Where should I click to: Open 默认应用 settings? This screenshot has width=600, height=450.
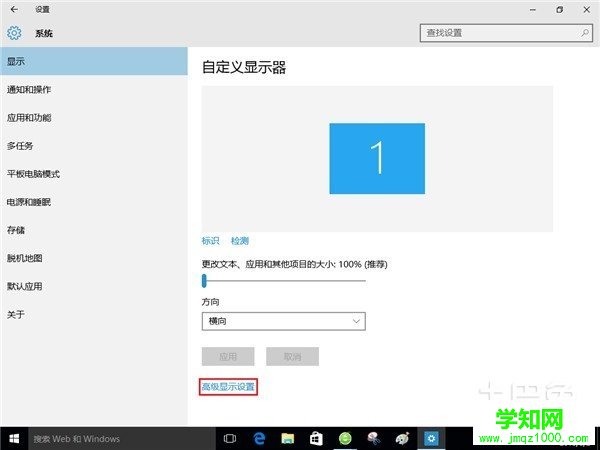point(94,286)
